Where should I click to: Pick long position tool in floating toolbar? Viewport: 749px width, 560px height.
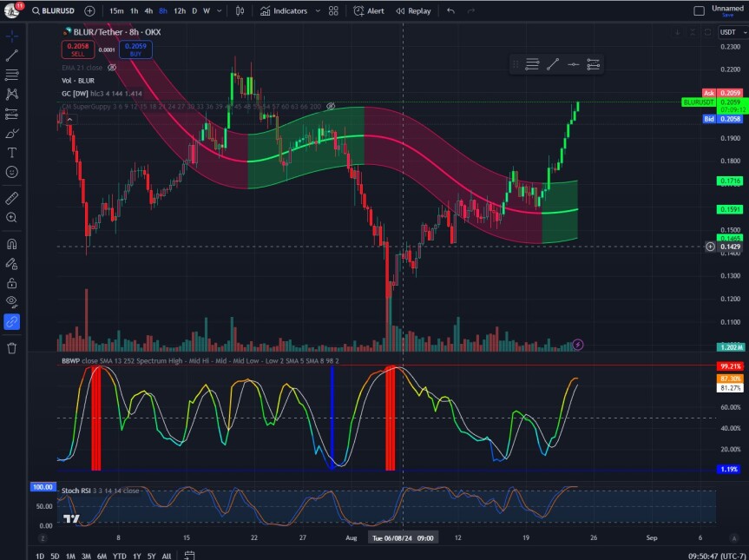[x=593, y=64]
